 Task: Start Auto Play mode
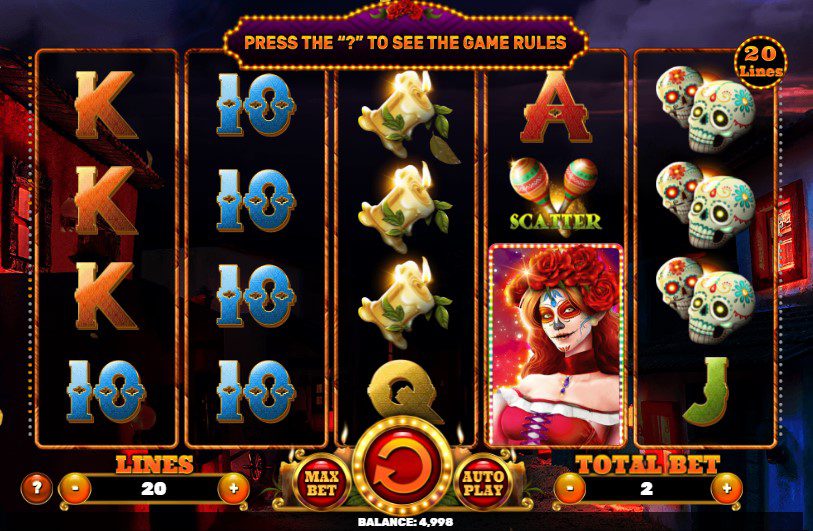pos(483,483)
